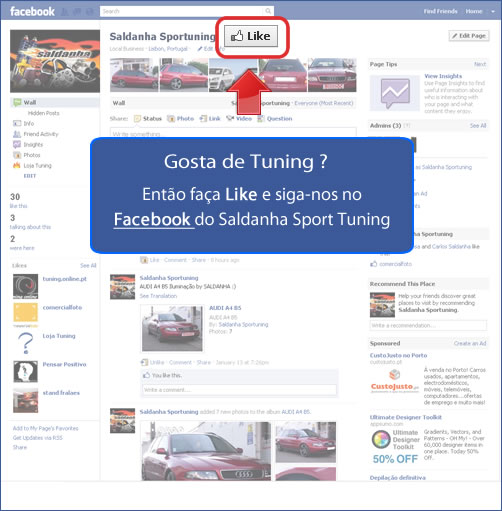Viewport: 502px width, 511px height.
Task: Go to Home in the top bar
Action: tap(474, 11)
